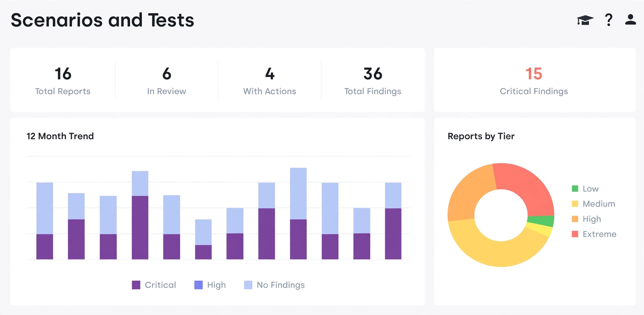Open the question mark help icon

(x=609, y=20)
